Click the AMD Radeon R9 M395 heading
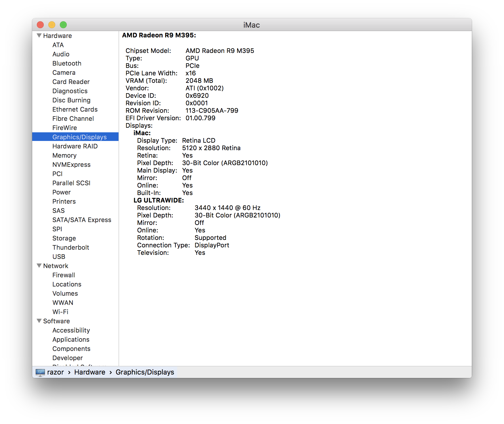504x424 pixels. (159, 35)
